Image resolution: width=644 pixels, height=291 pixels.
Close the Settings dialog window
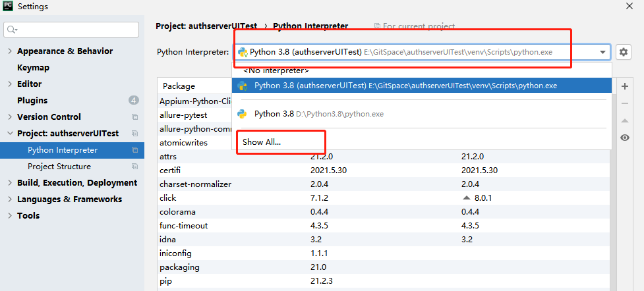629,6
